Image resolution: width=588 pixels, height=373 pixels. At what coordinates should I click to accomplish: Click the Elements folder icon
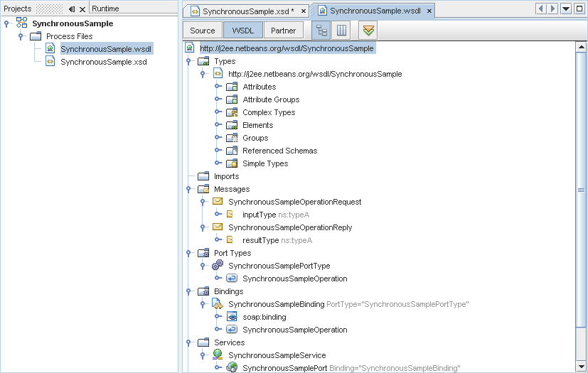[x=232, y=125]
